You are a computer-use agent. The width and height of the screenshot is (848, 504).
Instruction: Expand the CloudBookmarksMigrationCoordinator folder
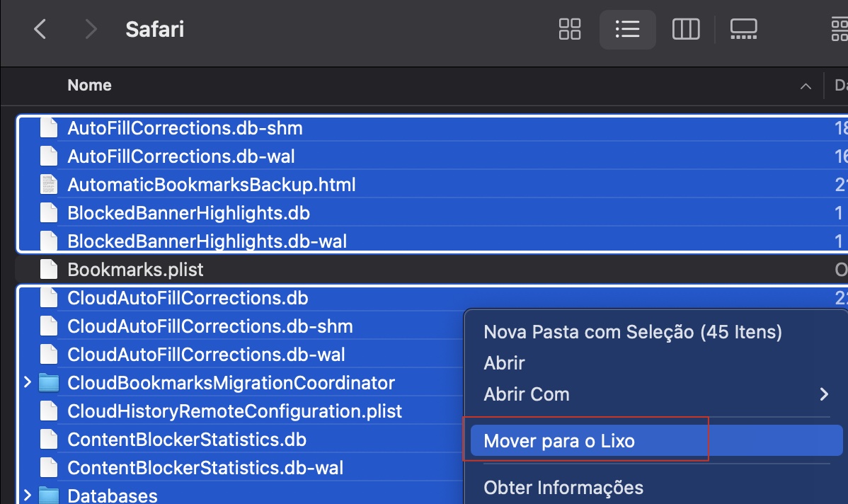pyautogui.click(x=27, y=382)
